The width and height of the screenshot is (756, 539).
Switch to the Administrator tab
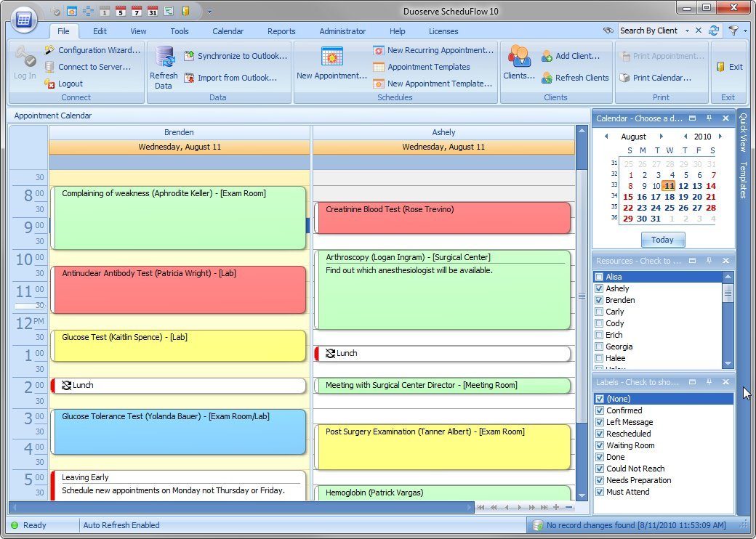[x=342, y=31]
